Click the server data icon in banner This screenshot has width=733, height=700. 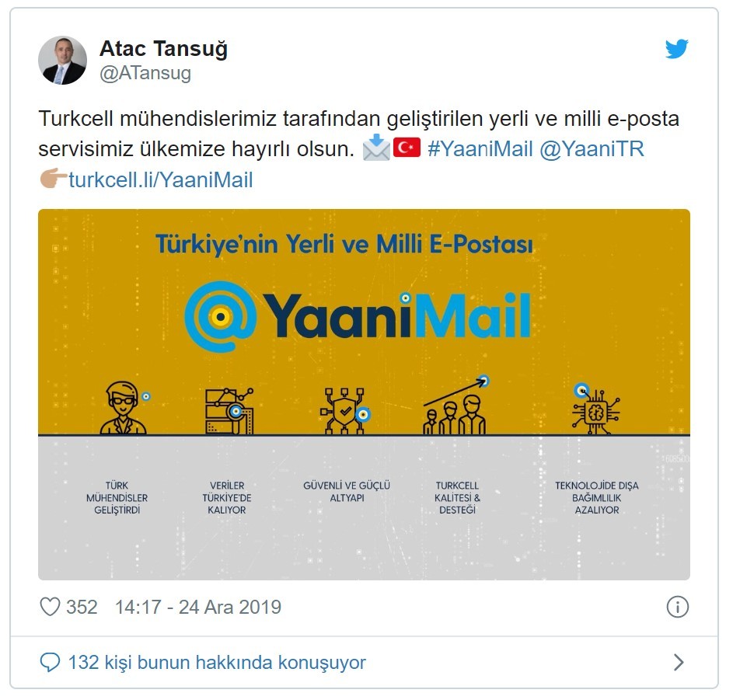[229, 411]
